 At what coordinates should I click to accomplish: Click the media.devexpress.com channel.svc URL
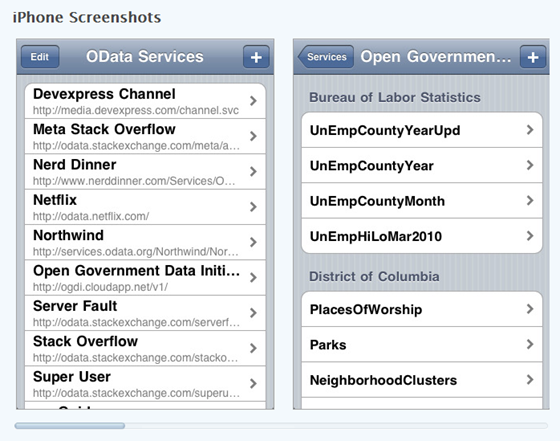point(136,110)
